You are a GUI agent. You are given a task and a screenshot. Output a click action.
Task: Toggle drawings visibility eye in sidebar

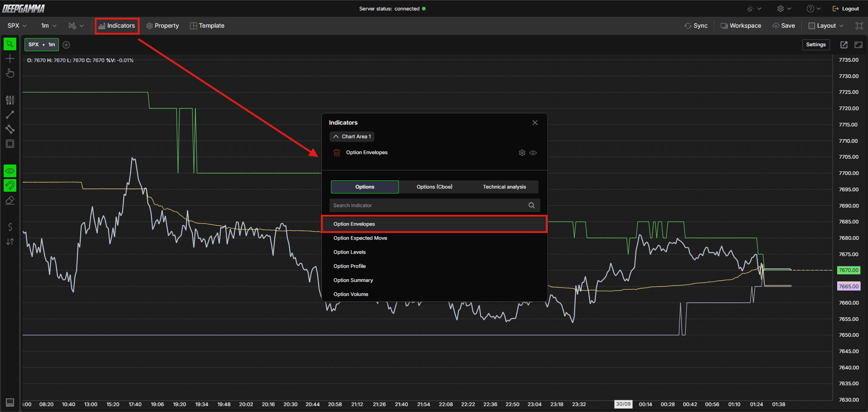click(x=10, y=171)
